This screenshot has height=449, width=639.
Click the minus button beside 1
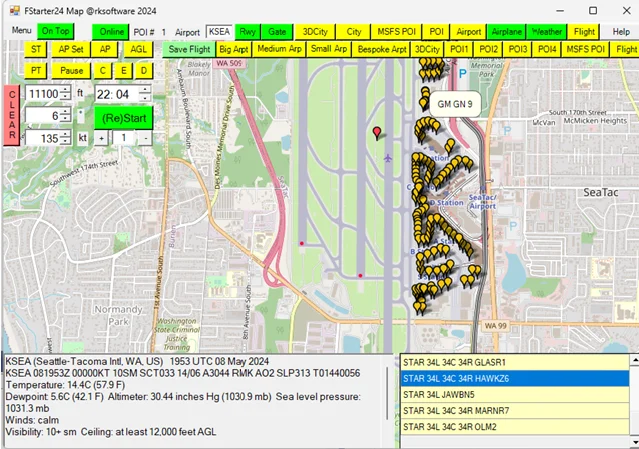(x=145, y=138)
